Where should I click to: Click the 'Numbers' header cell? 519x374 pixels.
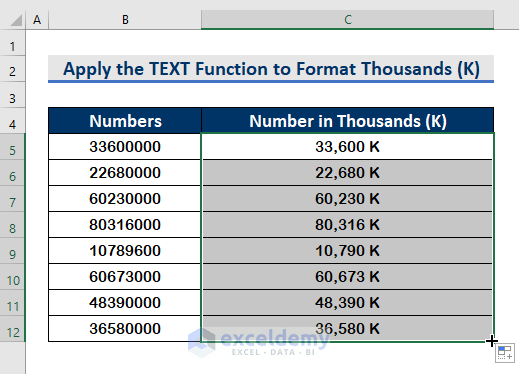(x=125, y=121)
